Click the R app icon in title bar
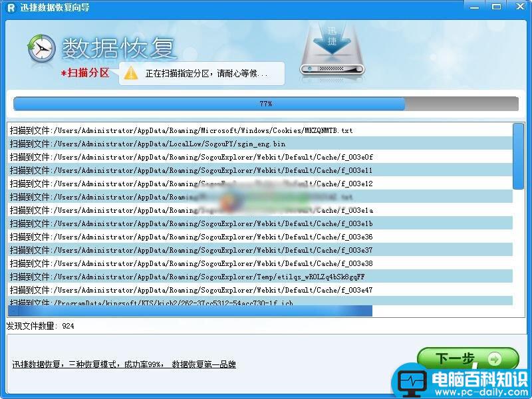The height and width of the screenshot is (399, 532). tap(11, 7)
